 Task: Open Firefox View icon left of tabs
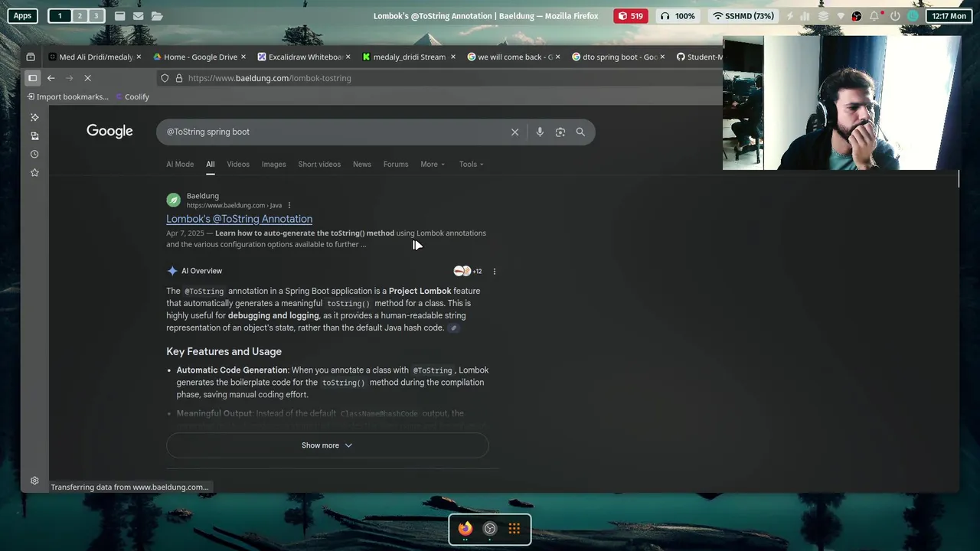31,57
